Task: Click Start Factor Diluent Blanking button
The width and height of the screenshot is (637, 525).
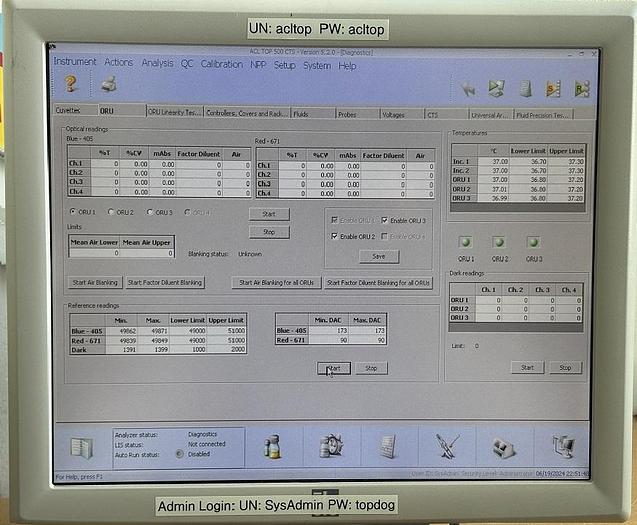Action: (x=165, y=282)
